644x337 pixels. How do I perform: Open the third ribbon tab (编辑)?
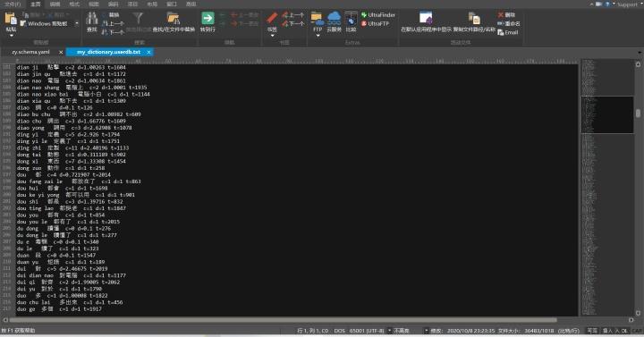[55, 4]
